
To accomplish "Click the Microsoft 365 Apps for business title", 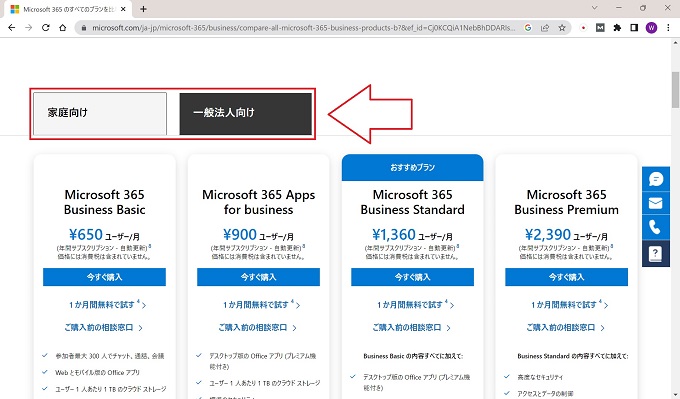I will tap(258, 202).
